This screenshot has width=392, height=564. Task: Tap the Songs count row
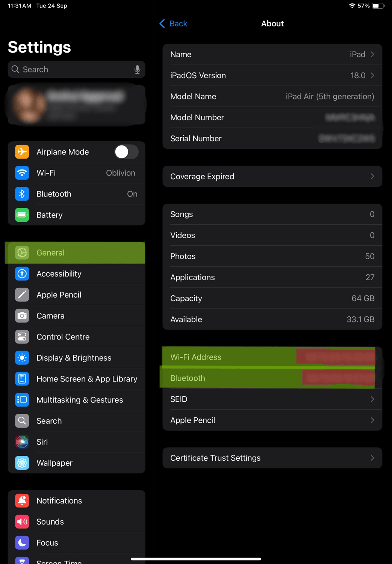click(272, 214)
